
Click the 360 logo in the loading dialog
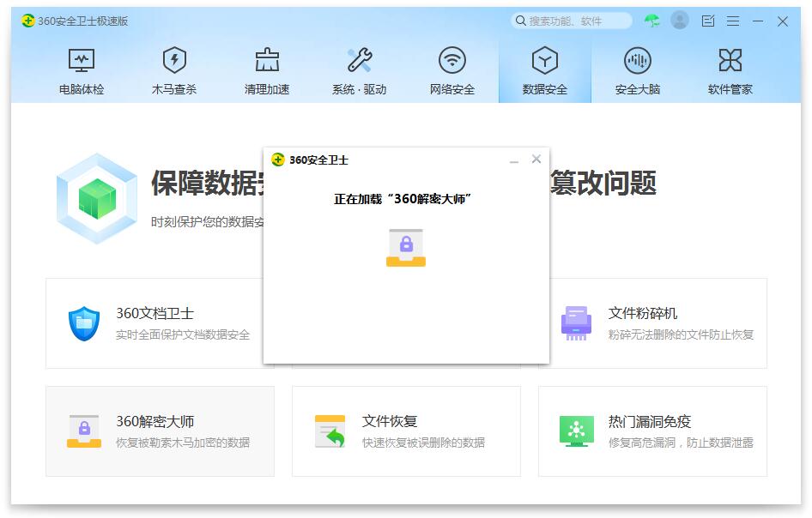pos(278,160)
